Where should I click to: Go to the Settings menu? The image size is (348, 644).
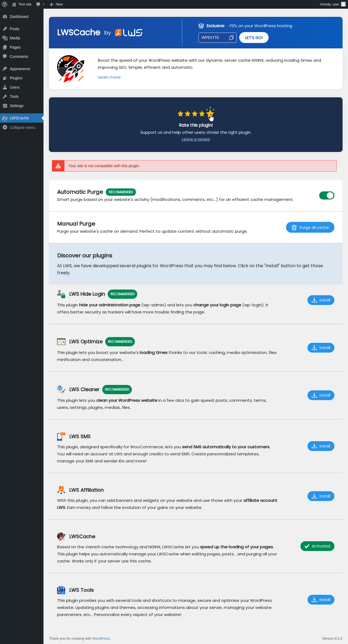(17, 106)
